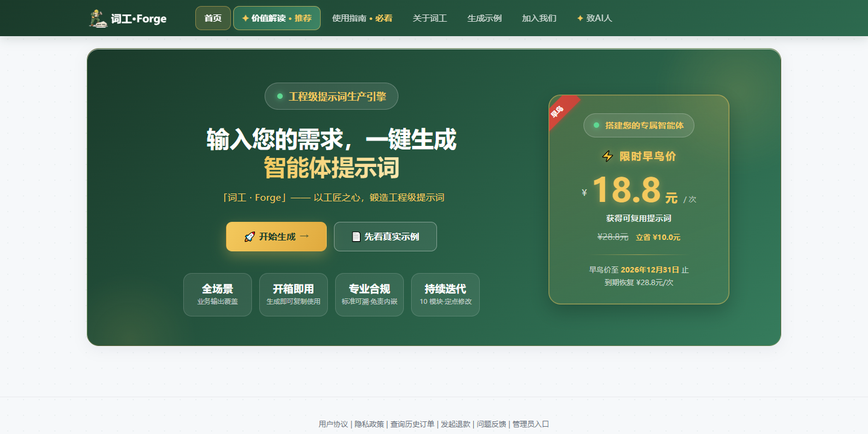Go to the 首页 nav tab

213,18
